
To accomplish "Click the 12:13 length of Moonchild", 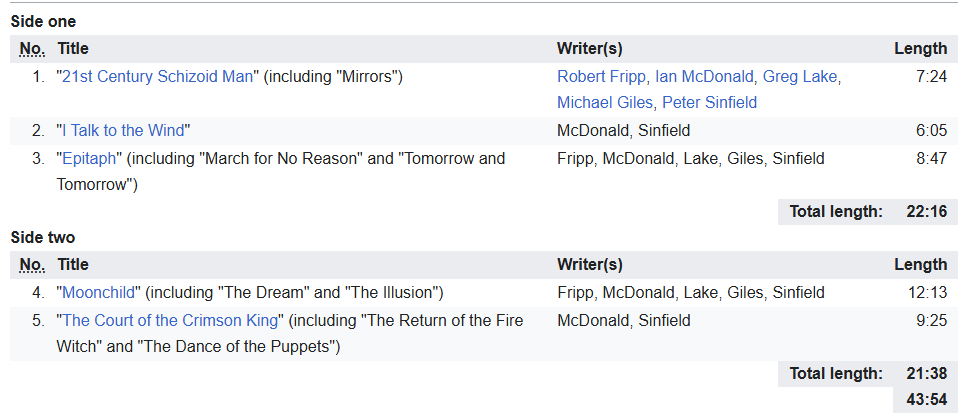I will pyautogui.click(x=928, y=292).
